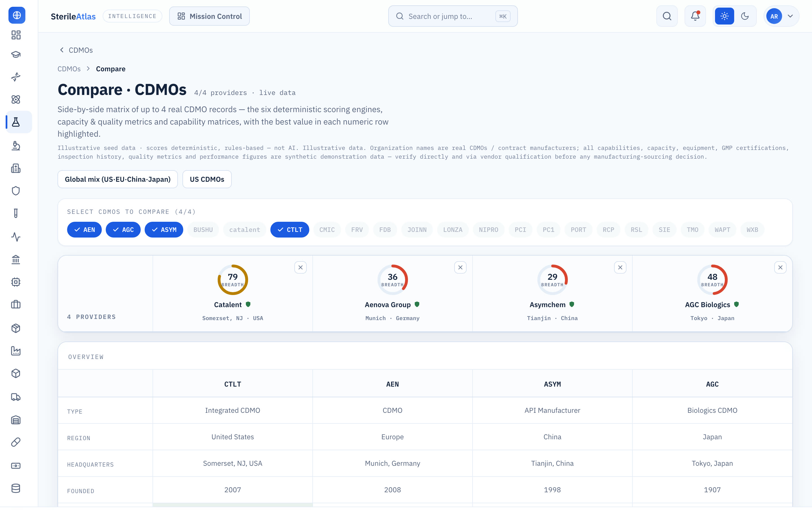This screenshot has height=510, width=812.
Task: Click the magnifier search icon button
Action: (x=667, y=16)
